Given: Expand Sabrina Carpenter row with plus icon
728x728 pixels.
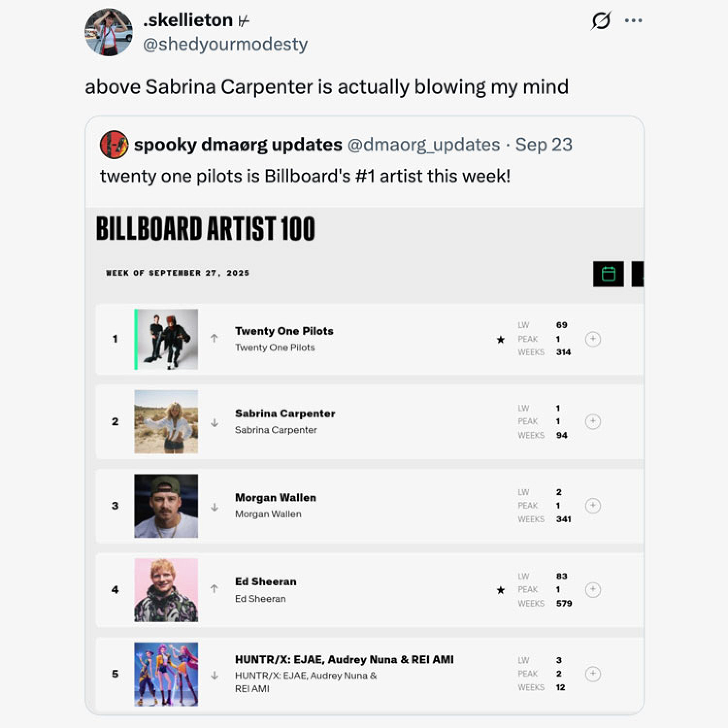Looking at the screenshot, I should [x=593, y=421].
